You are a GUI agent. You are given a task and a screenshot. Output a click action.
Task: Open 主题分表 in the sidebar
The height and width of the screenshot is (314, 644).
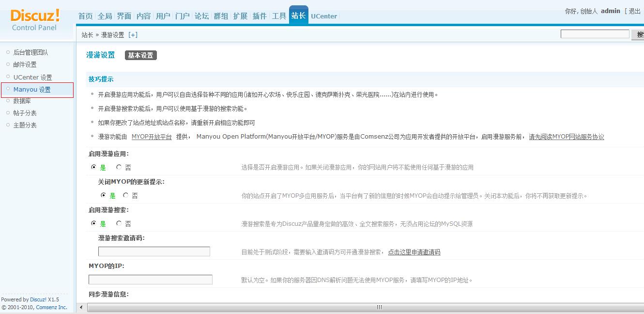point(25,125)
